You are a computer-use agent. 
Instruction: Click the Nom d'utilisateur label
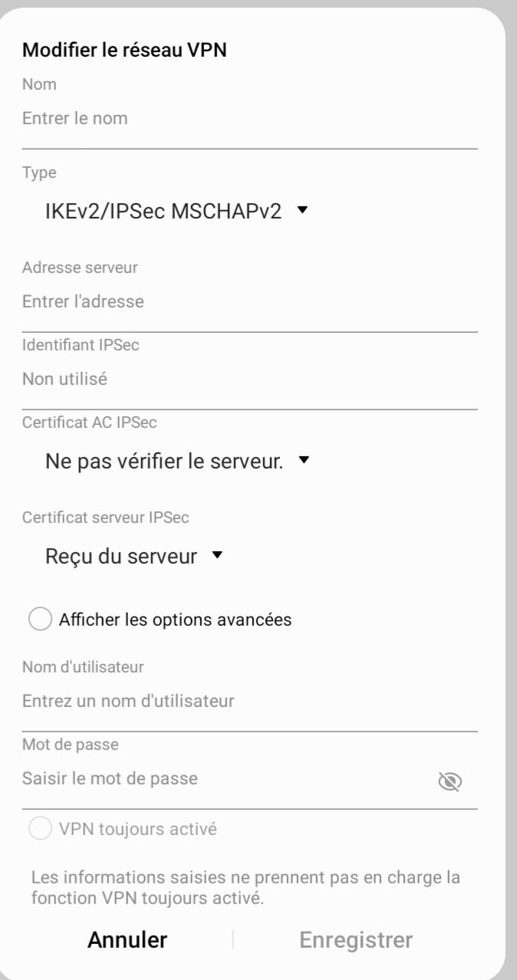pyautogui.click(x=83, y=667)
